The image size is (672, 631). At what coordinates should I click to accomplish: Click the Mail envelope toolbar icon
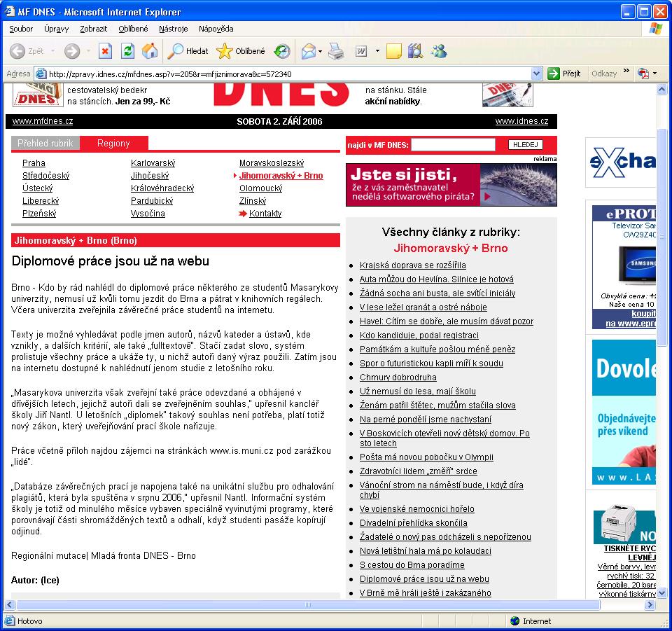pos(309,51)
